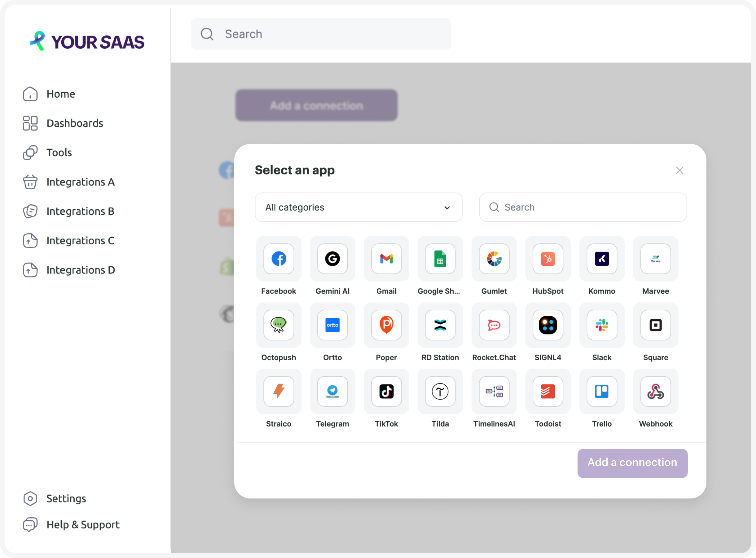This screenshot has height=558, width=756.
Task: Click the YOUR SAAS logo
Action: (87, 42)
